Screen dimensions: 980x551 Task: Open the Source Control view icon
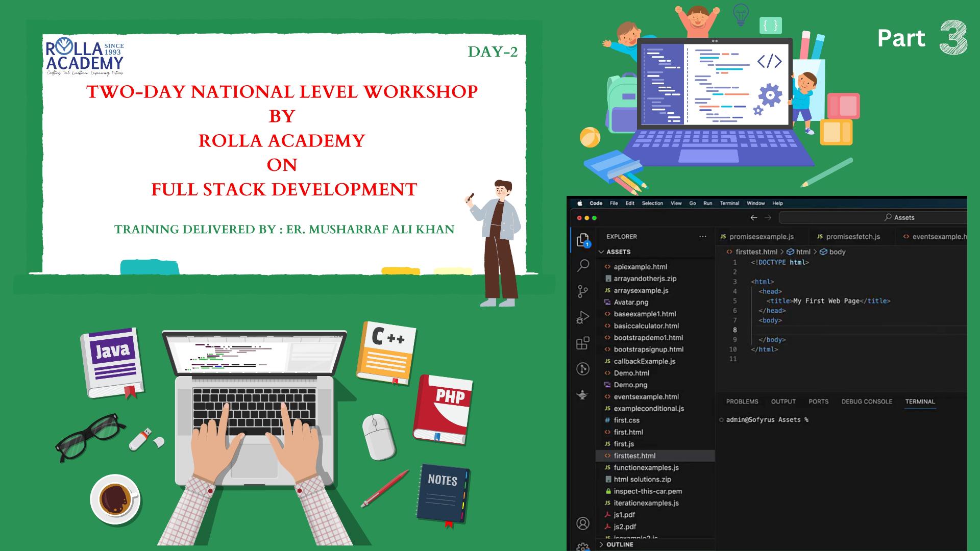pos(583,291)
